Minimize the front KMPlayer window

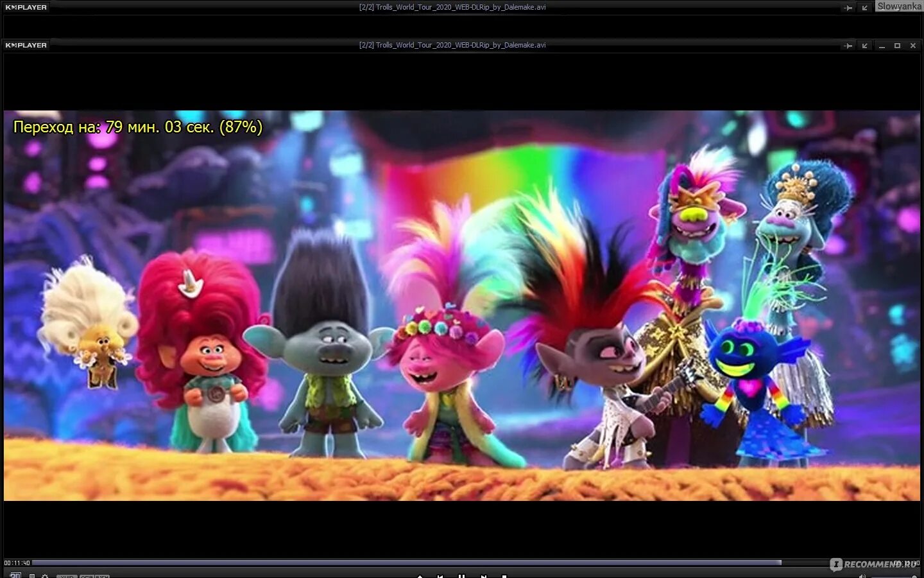click(882, 46)
